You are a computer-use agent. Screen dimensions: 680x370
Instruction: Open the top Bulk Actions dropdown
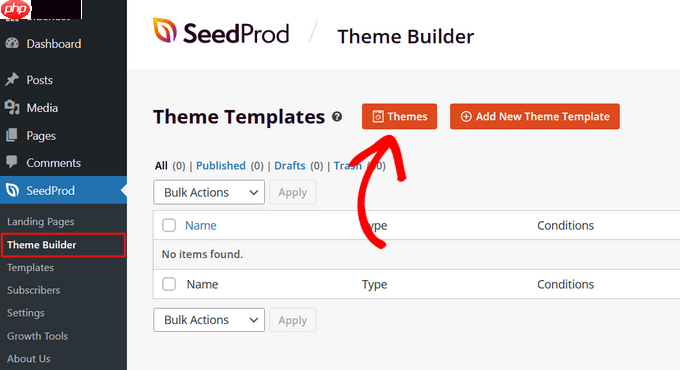tap(209, 192)
